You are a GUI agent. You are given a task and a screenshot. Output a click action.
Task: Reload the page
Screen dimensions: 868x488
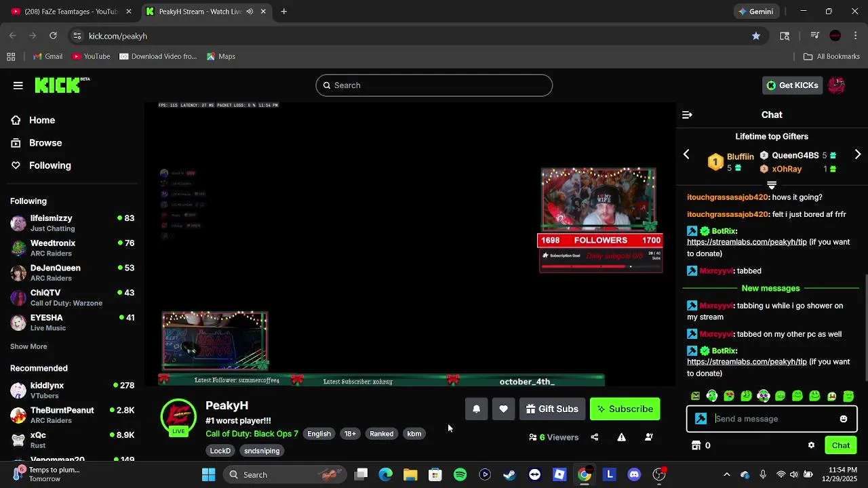coord(53,36)
